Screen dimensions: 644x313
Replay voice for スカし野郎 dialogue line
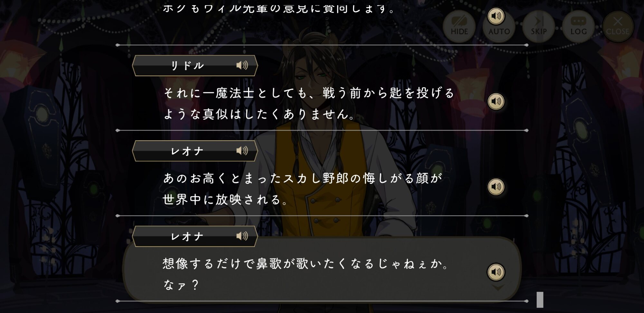tap(496, 187)
